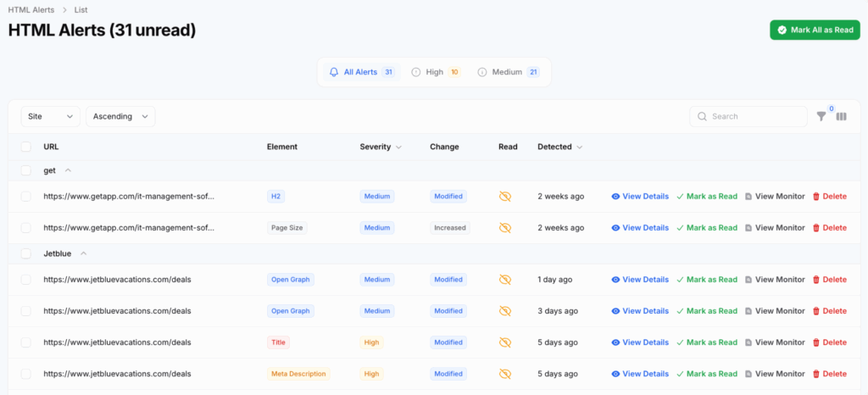This screenshot has width=868, height=395.
Task: Click unread eye icon in 3 days ago row
Action: 504,311
